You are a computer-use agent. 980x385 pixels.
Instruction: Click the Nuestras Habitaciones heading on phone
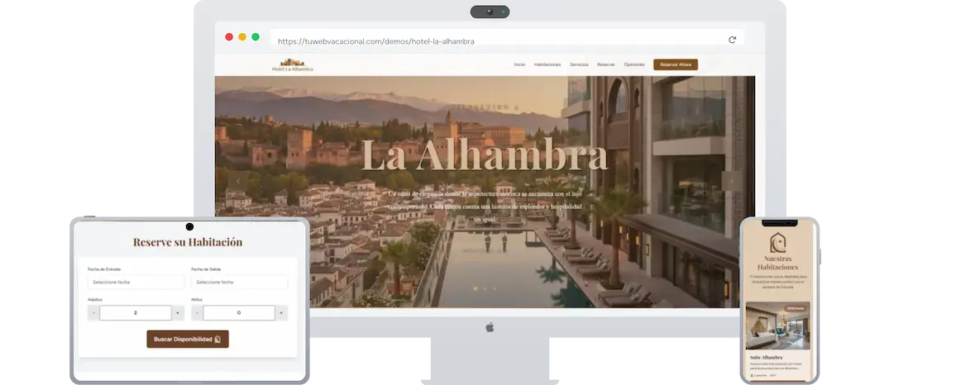(777, 263)
